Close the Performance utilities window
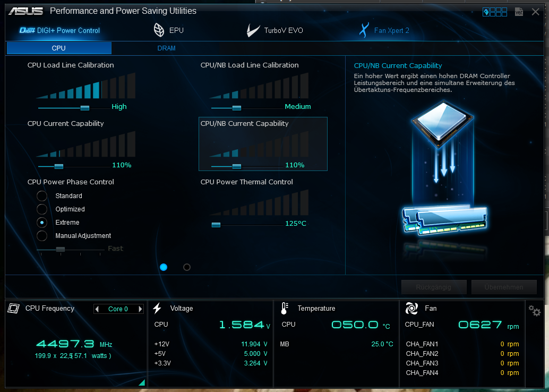This screenshot has height=392, width=549. [x=535, y=12]
